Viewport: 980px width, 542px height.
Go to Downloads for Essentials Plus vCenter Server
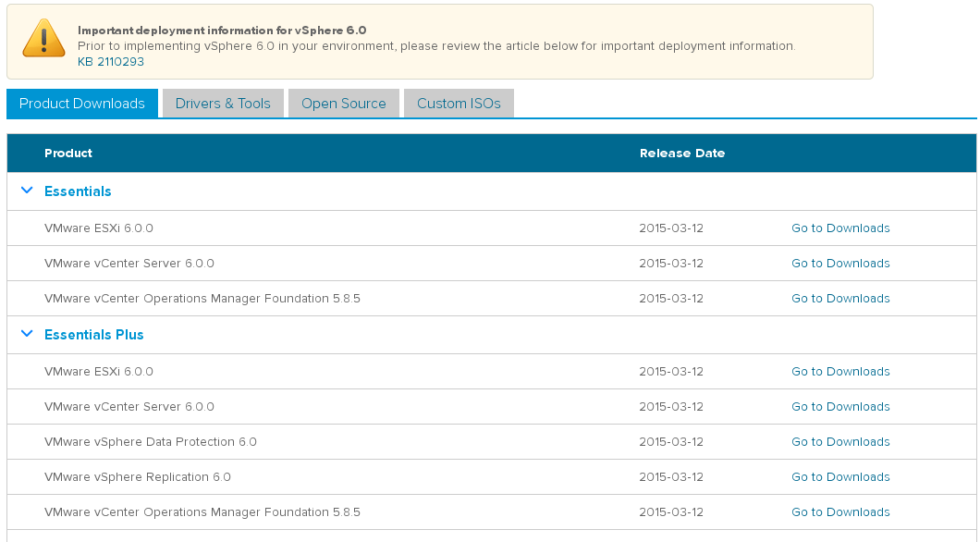(840, 406)
